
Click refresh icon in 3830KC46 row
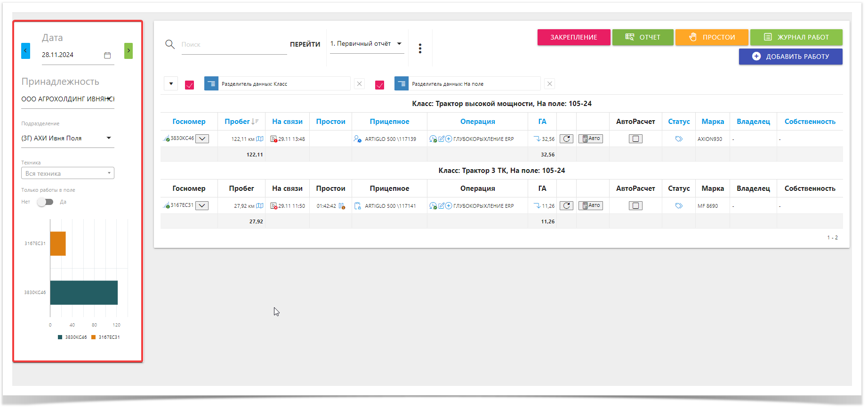566,139
